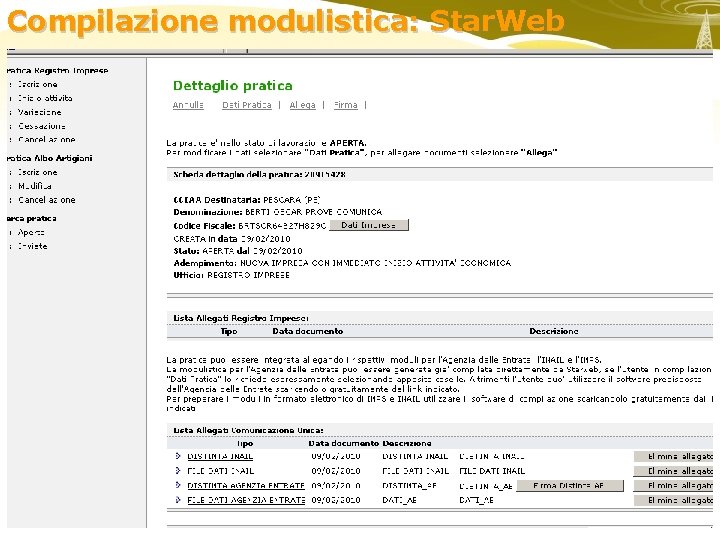Click Data documento header in Registro Imprese list
This screenshot has height=540, width=720.
pyautogui.click(x=308, y=332)
